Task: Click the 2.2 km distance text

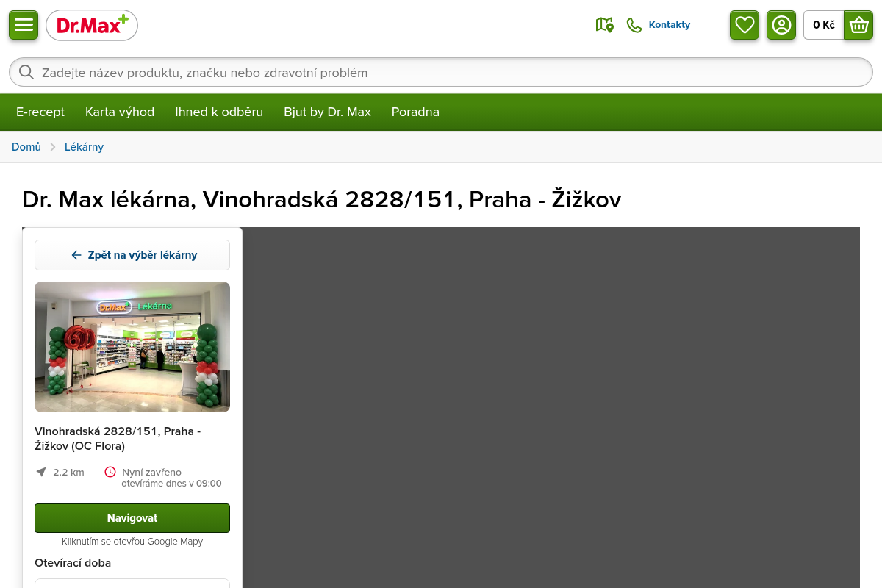Action: [x=68, y=472]
